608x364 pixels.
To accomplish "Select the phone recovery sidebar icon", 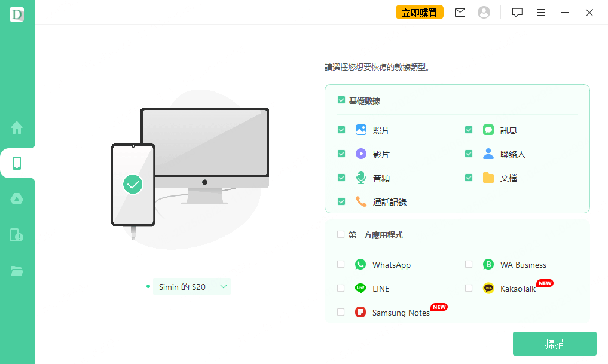I will tap(17, 163).
